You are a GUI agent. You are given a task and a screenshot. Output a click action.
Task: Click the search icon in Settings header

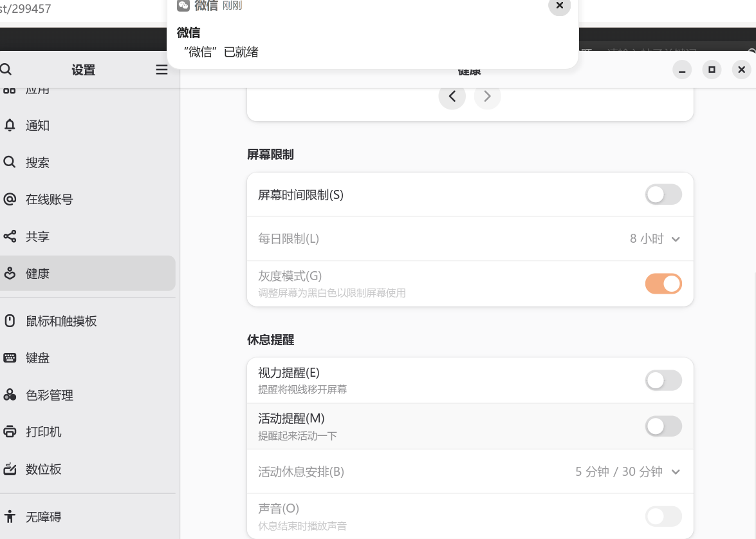tap(6, 70)
